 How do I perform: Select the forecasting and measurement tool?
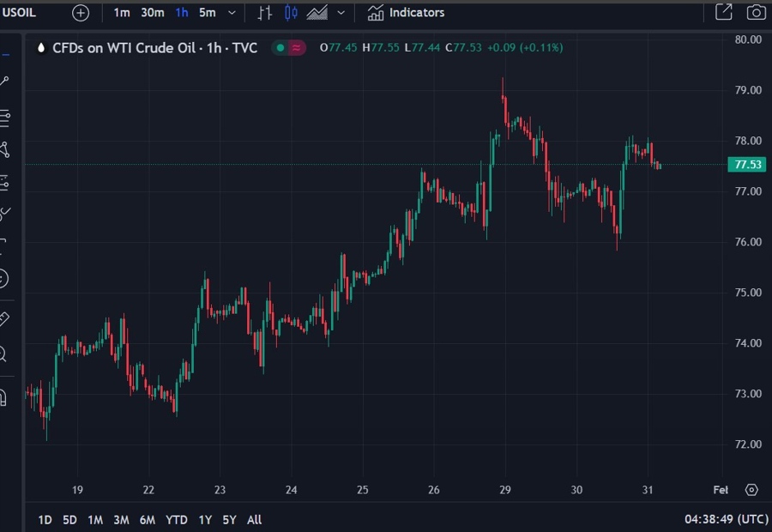click(x=4, y=183)
